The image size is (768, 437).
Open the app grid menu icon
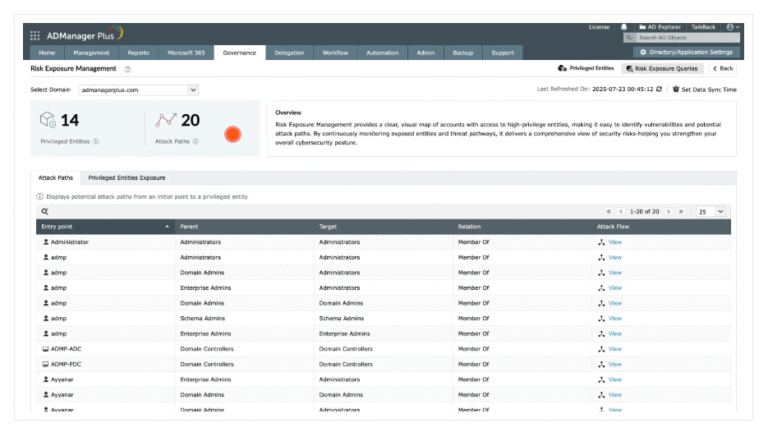click(35, 36)
